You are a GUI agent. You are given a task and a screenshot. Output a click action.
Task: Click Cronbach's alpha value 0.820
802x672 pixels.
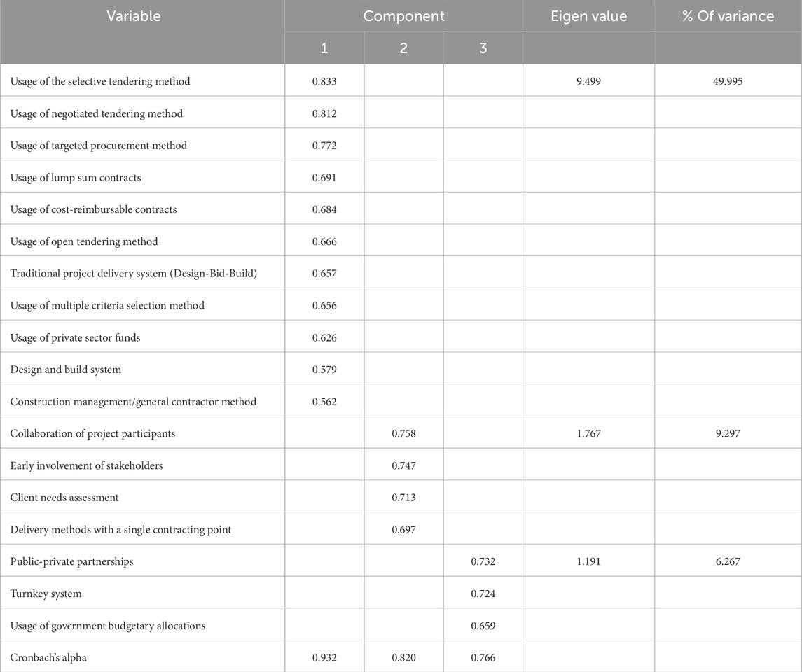403,658
